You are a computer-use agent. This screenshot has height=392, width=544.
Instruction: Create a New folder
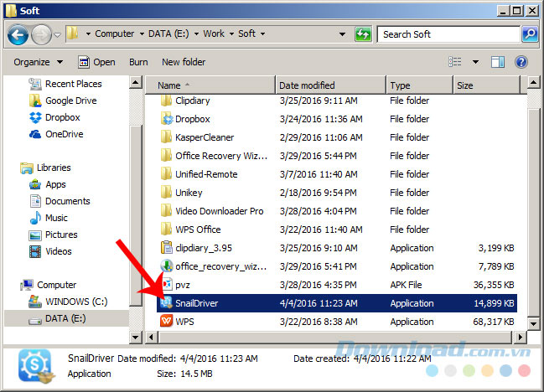184,62
